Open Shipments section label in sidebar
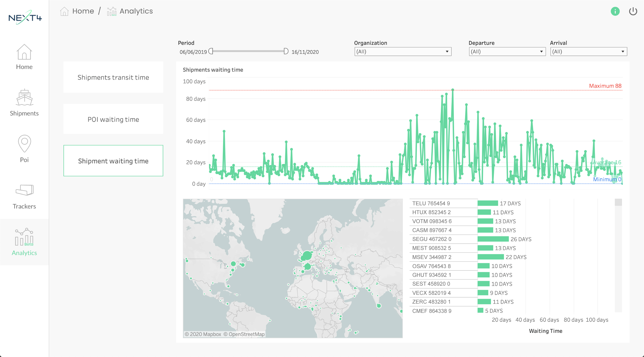 (x=24, y=113)
